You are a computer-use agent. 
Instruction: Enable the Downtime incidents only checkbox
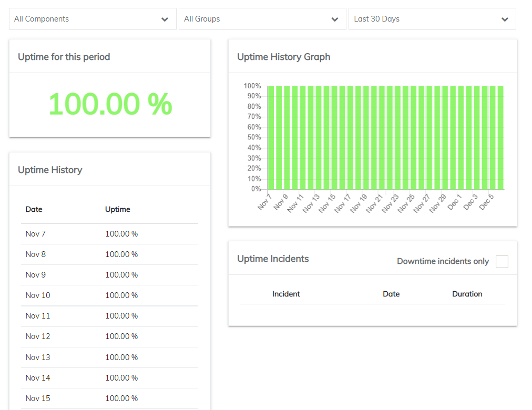coord(502,262)
